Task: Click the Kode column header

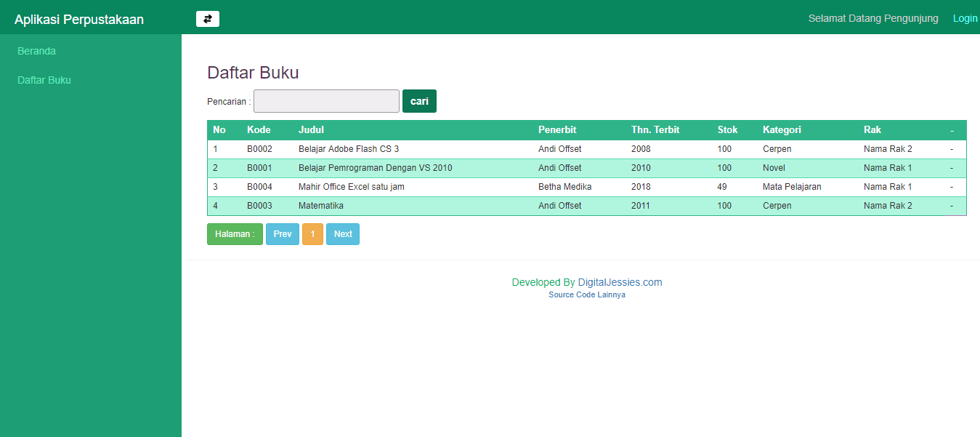Action: 259,129
